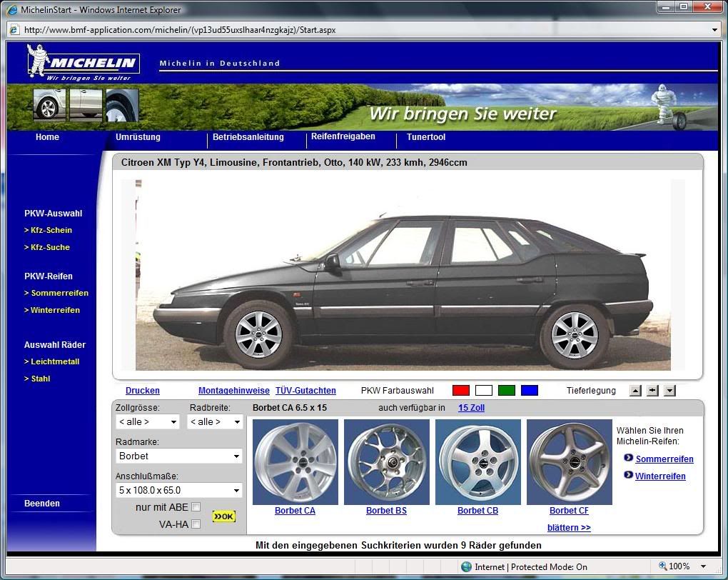Click the Borbet CF text link
The height and width of the screenshot is (580, 728).
(x=569, y=510)
